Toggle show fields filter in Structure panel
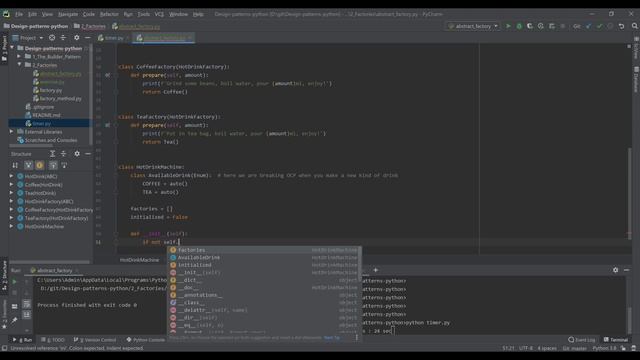This screenshot has width=640, height=360. pos(40,165)
